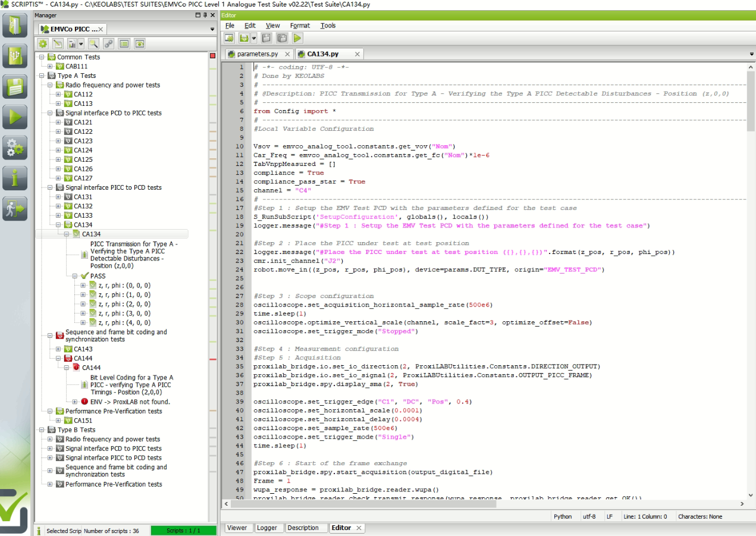Click the eye icon in Manager toolbar
This screenshot has width=756, height=536.
click(140, 43)
